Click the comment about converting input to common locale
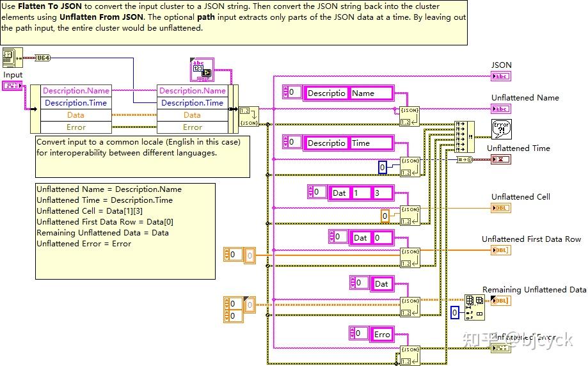588x366 pixels. [143, 156]
